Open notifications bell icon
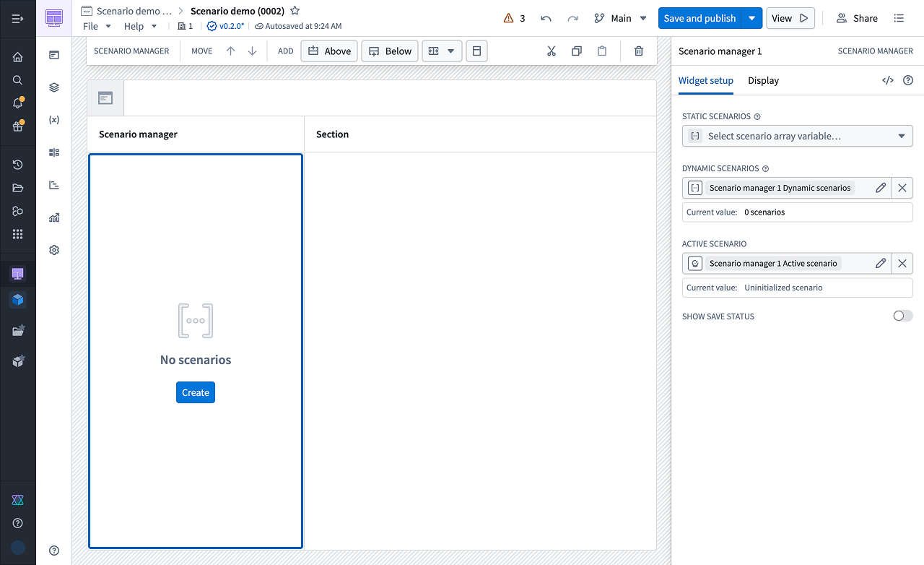Screen dimensions: 924x565 pos(18,103)
